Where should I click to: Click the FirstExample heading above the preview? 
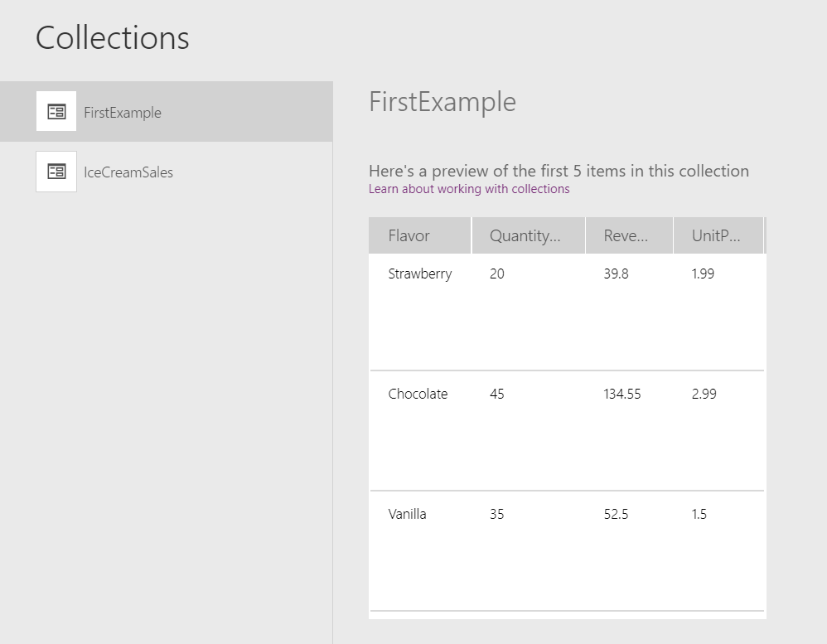click(x=443, y=101)
